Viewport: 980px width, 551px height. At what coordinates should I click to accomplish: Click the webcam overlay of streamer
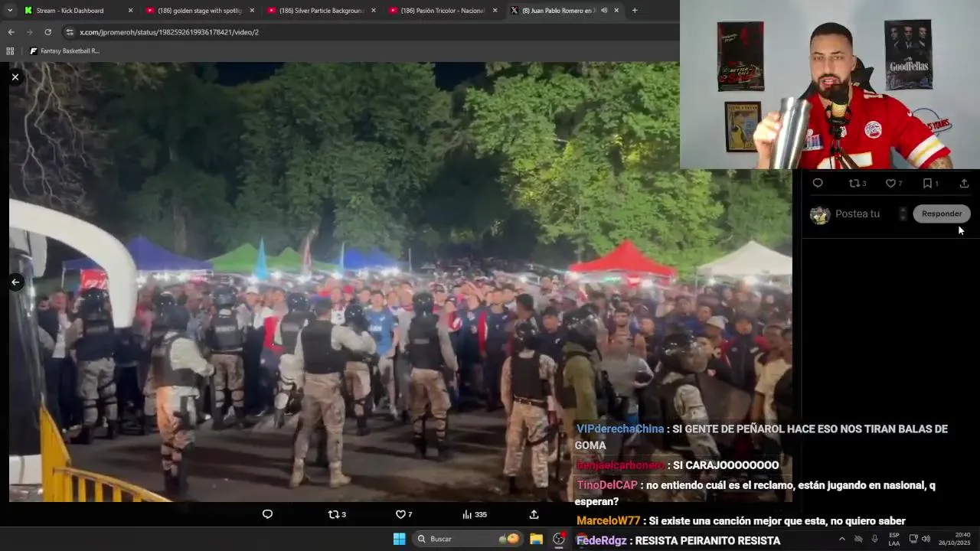(830, 84)
